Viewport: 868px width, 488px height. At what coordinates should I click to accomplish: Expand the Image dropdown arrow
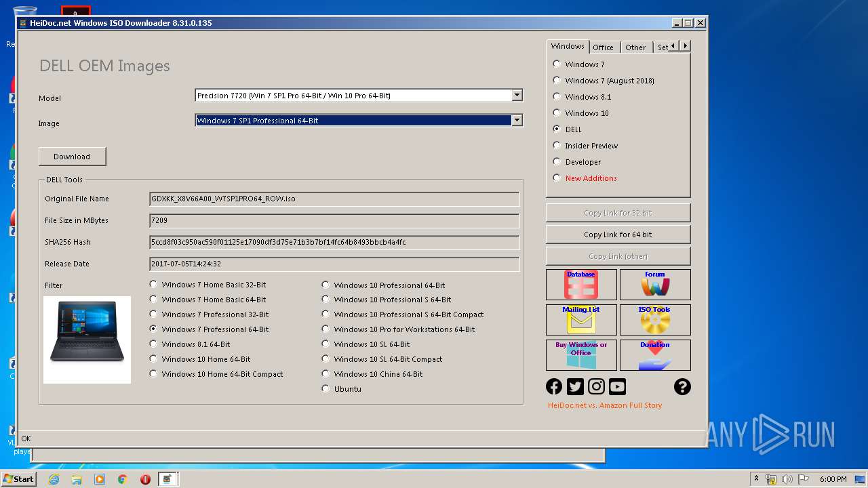pyautogui.click(x=517, y=121)
